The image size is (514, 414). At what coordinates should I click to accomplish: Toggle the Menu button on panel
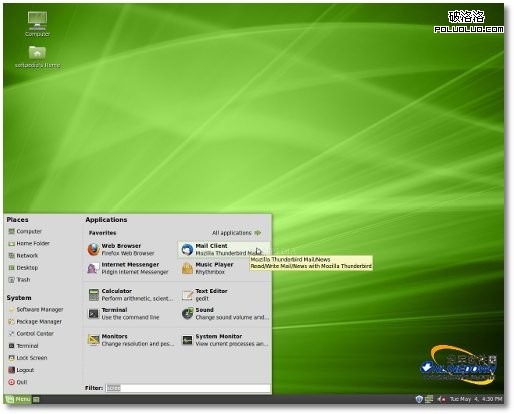tap(18, 399)
